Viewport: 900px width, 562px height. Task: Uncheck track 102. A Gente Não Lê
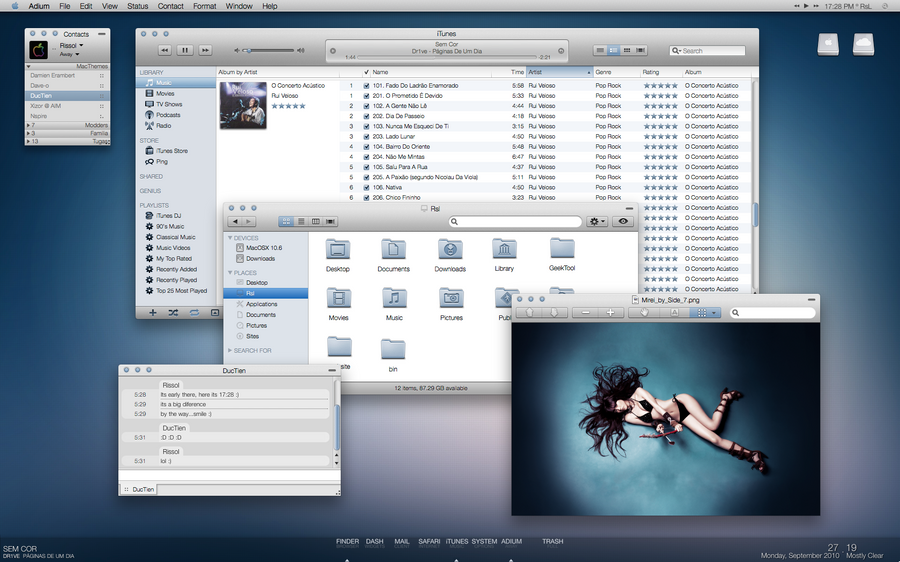click(x=366, y=106)
